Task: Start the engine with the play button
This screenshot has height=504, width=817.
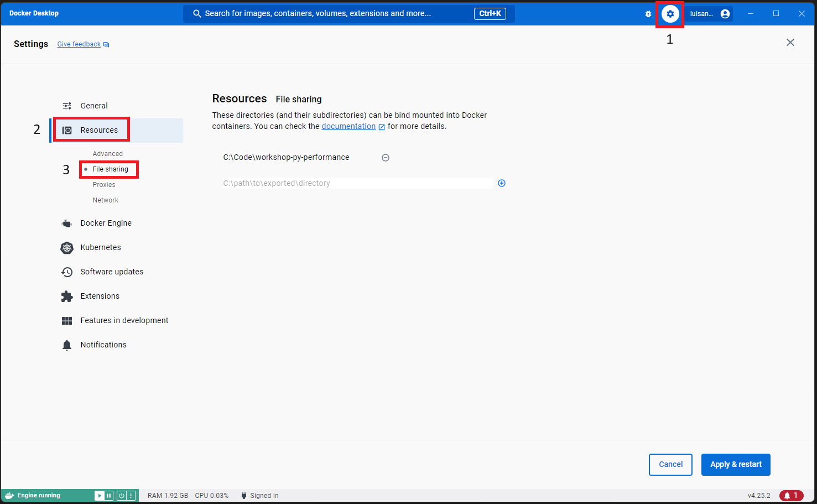Action: tap(100, 496)
